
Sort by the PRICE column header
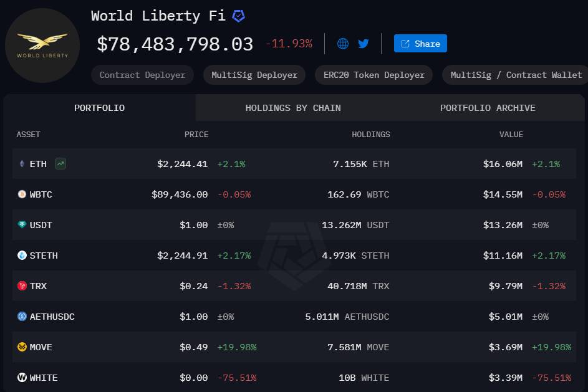click(196, 135)
